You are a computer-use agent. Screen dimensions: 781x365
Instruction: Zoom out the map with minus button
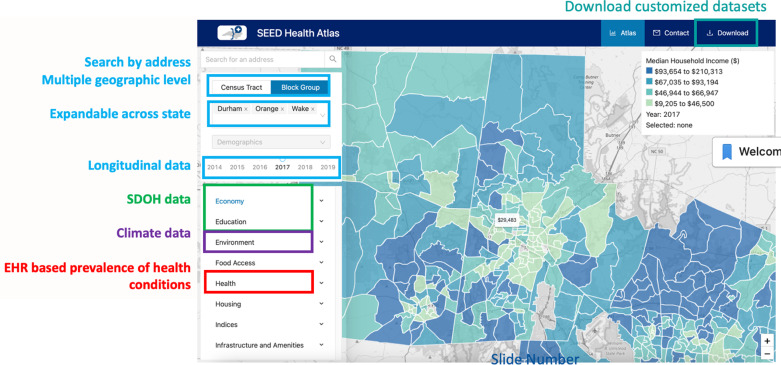768,353
